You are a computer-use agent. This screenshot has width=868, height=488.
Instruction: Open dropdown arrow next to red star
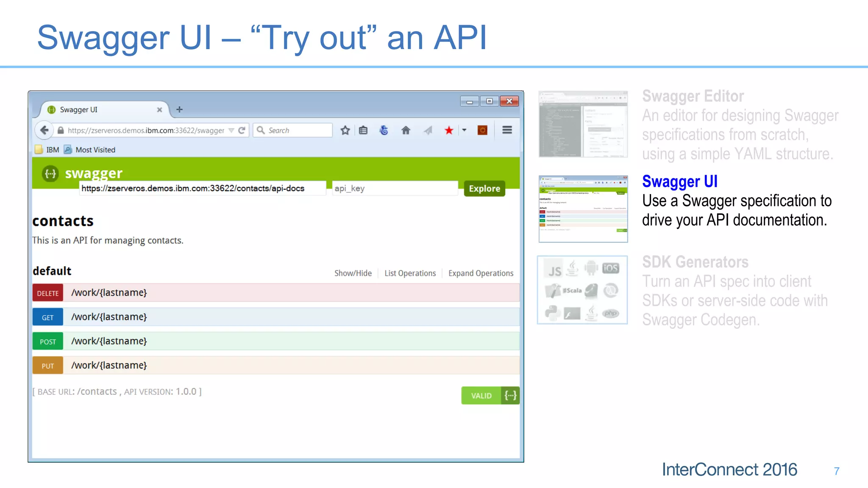[464, 130]
